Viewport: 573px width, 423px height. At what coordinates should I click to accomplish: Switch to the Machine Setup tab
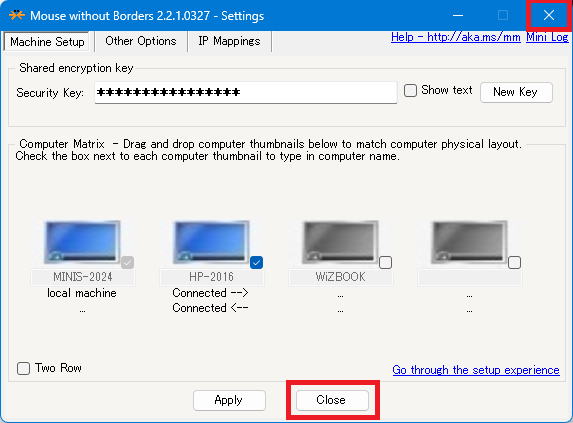[x=47, y=42]
